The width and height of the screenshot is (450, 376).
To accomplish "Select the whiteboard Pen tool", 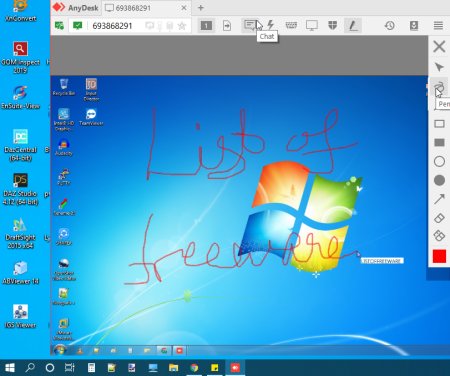I will (x=439, y=87).
